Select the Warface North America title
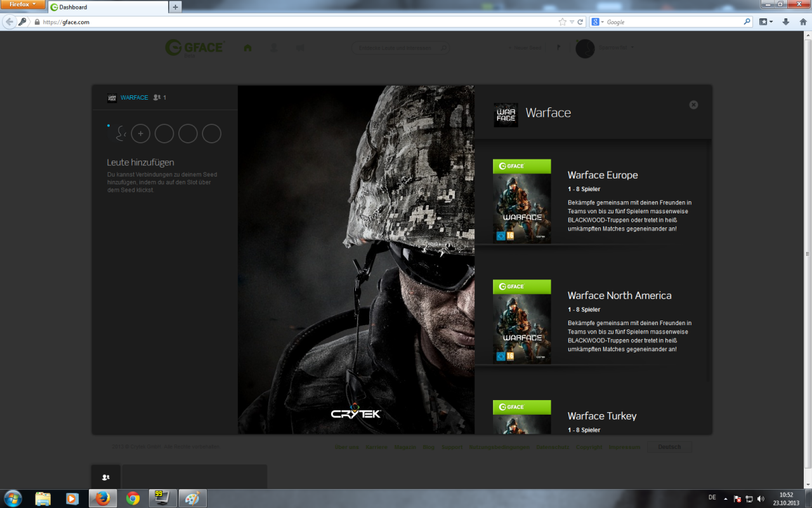The height and width of the screenshot is (508, 812). (619, 296)
